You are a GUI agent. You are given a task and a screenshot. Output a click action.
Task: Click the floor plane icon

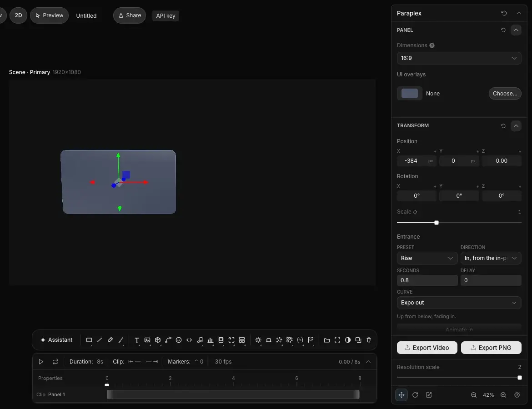(x=269, y=340)
